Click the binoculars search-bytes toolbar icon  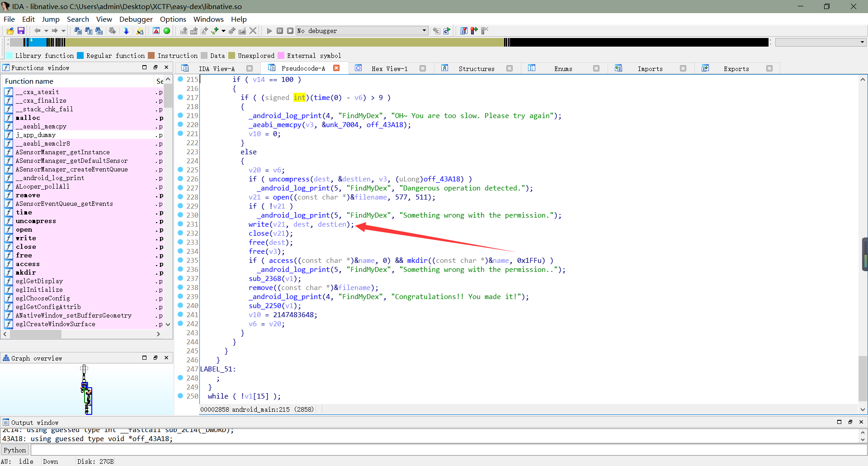[x=99, y=31]
